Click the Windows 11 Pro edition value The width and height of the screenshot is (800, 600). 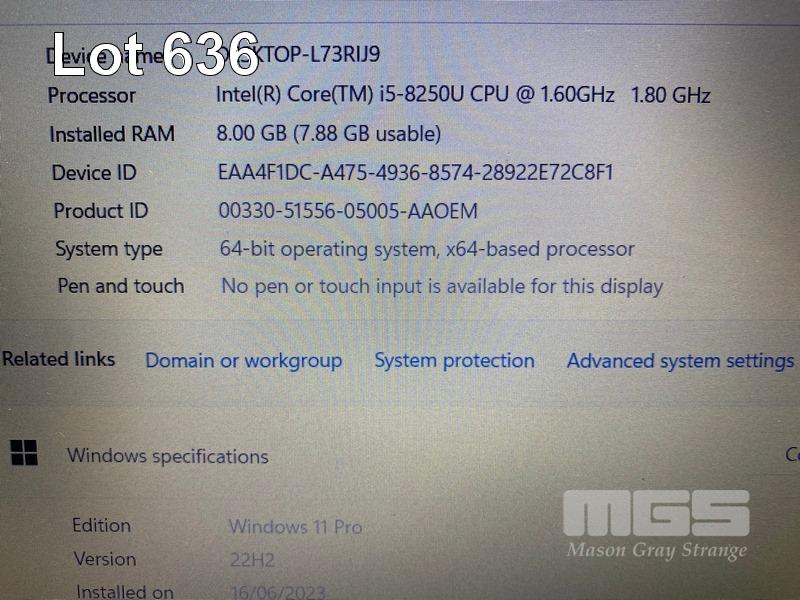pos(295,527)
